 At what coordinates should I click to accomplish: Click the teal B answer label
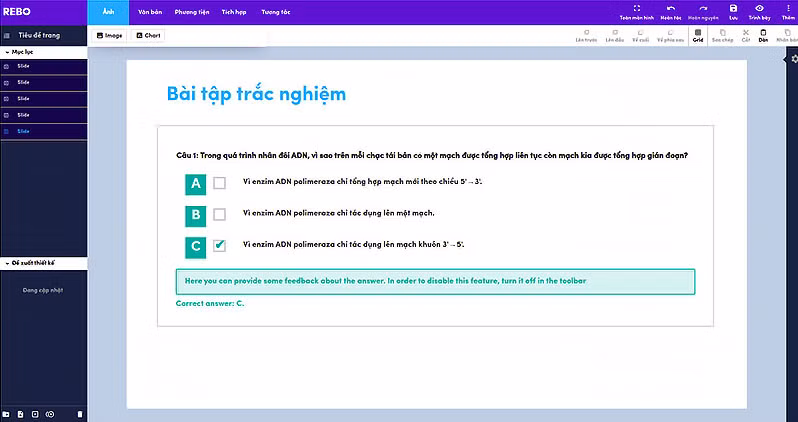(x=196, y=215)
